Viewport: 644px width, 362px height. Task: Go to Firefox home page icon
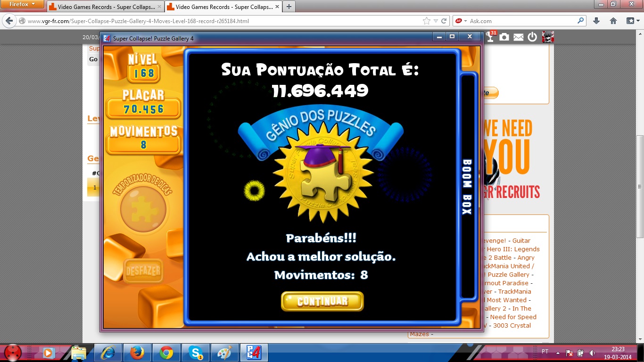point(613,21)
